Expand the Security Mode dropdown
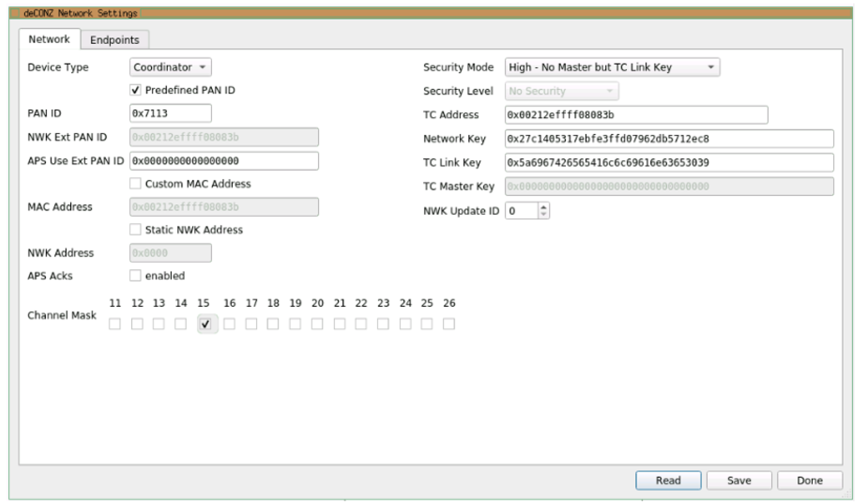 pyautogui.click(x=612, y=67)
